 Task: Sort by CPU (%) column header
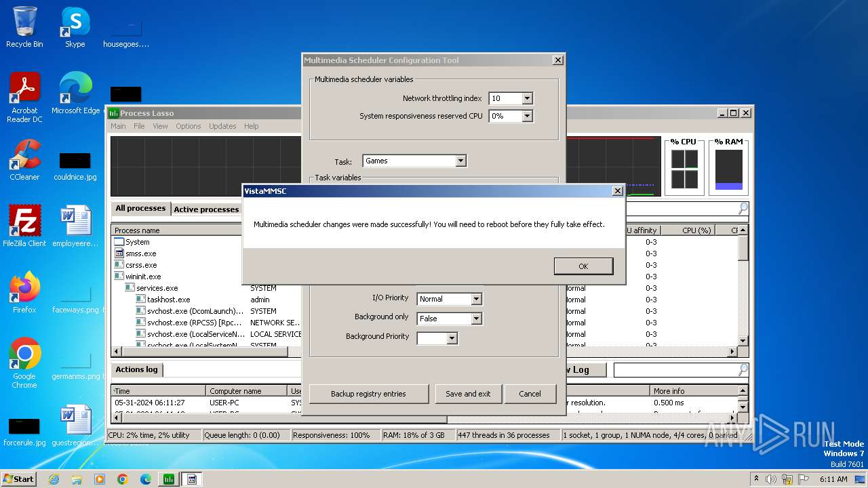tap(688, 230)
